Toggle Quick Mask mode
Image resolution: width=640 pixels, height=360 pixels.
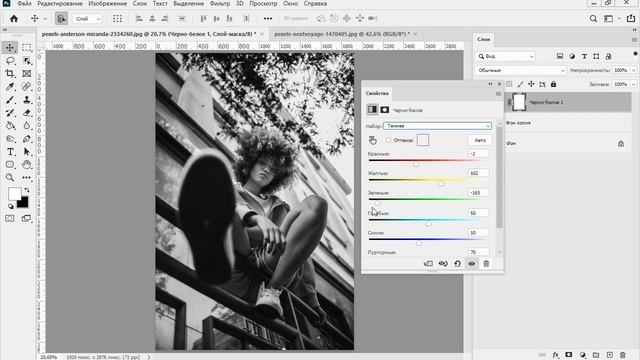click(10, 219)
